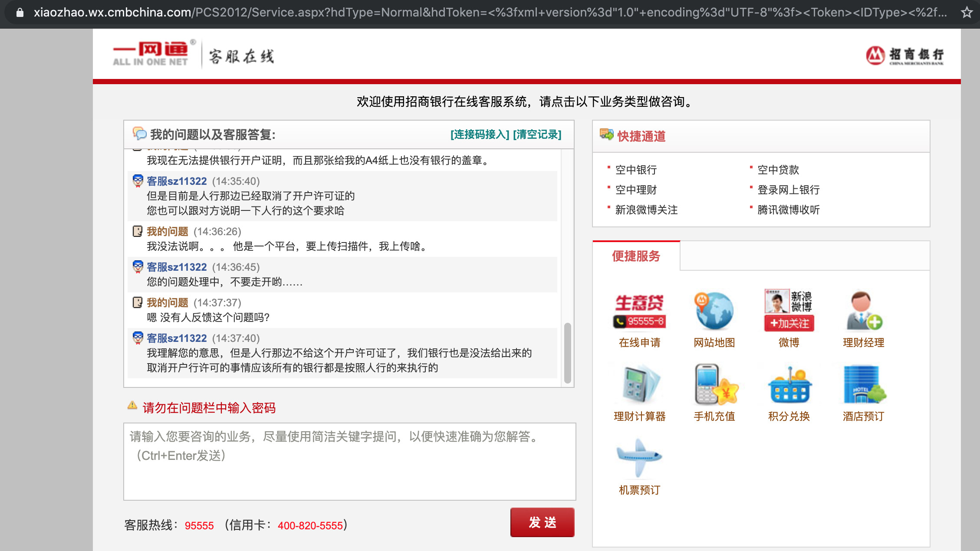Open the 理财经理 person icon
This screenshot has height=551, width=980.
click(x=863, y=311)
